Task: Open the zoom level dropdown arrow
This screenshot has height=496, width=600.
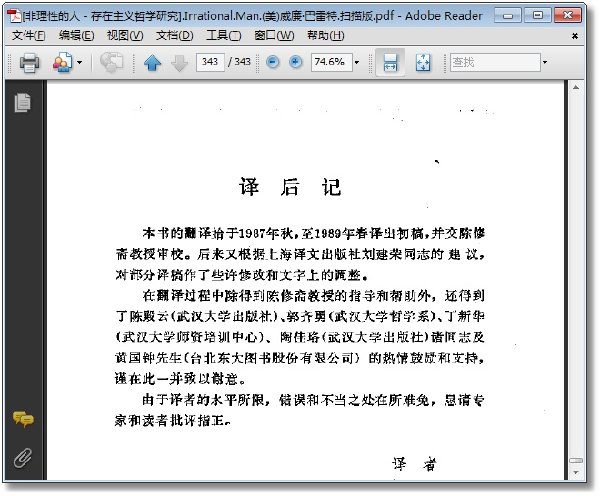Action: point(357,62)
